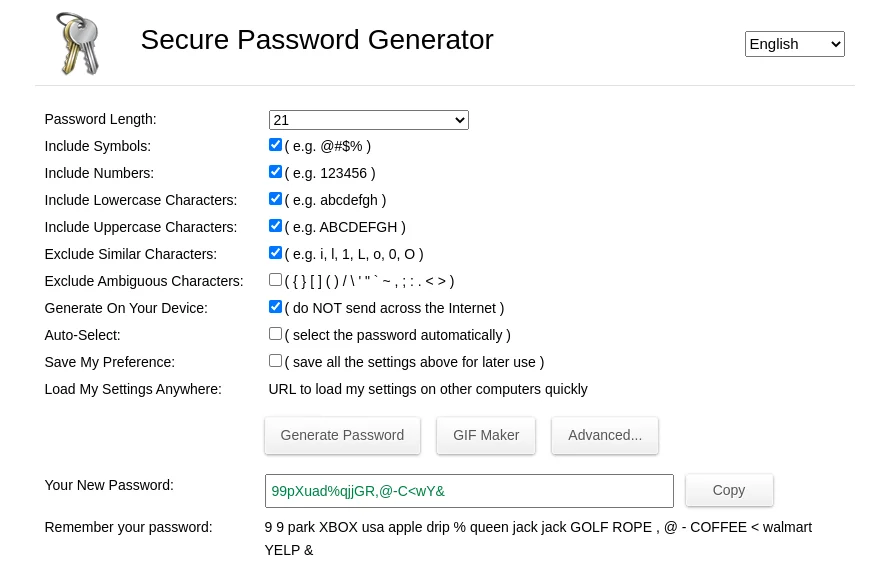This screenshot has height=568, width=877.
Task: Click the new password text field
Action: 468,491
